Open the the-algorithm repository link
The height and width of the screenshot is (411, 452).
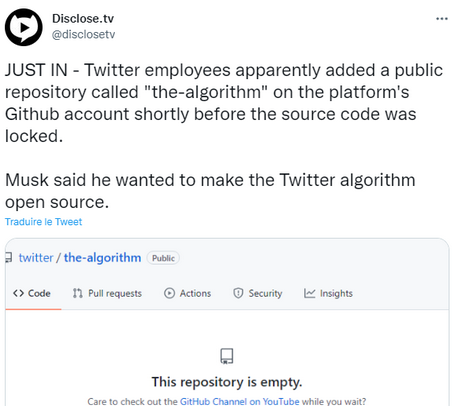pyautogui.click(x=102, y=258)
